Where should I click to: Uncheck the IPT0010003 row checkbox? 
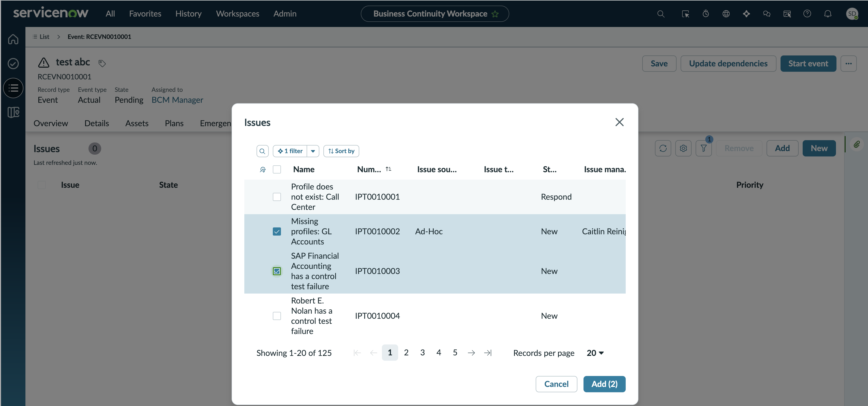point(277,271)
